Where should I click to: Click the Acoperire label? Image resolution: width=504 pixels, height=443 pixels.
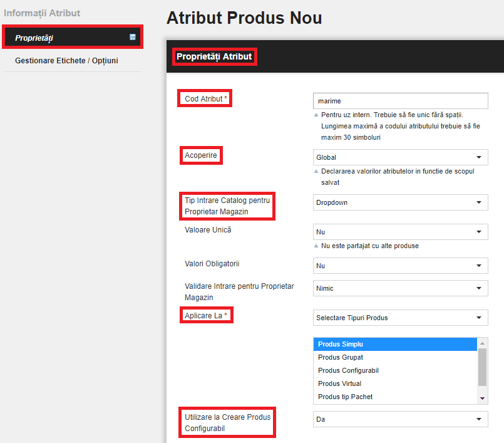click(200, 155)
